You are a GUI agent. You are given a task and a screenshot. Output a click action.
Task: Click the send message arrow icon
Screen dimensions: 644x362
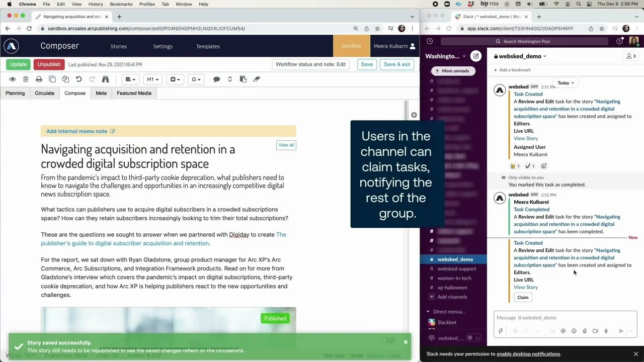coord(621,331)
